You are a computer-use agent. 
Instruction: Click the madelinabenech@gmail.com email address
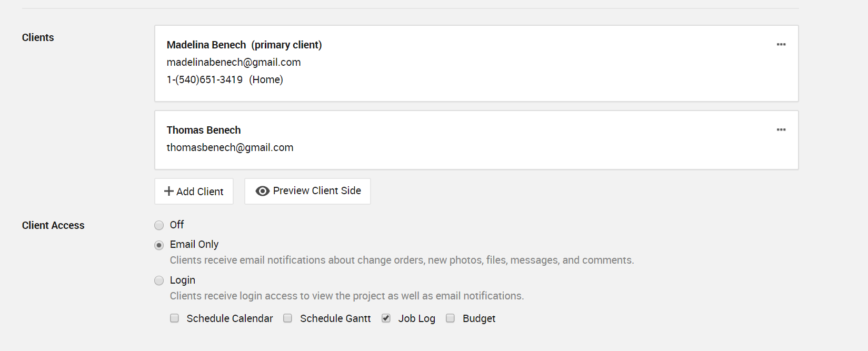coord(234,62)
